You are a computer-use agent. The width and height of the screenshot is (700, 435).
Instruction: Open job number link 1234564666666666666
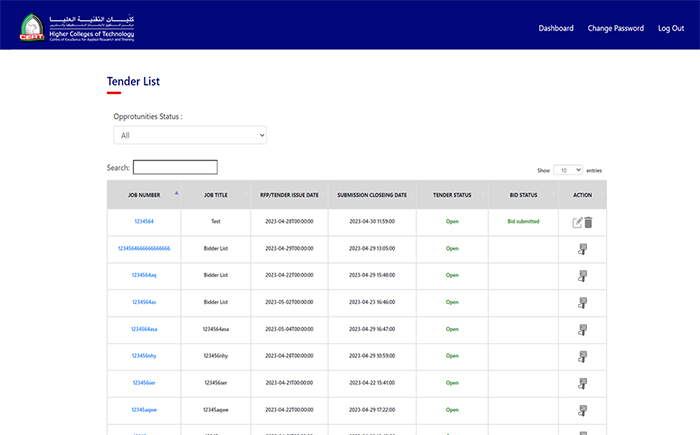pos(144,248)
